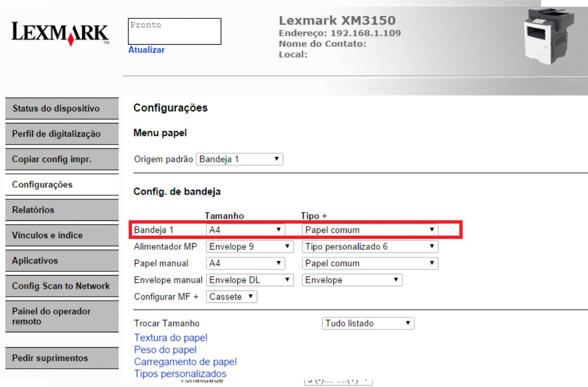The width and height of the screenshot is (588, 387).
Task: Click the Configurar MF + label
Action: point(166,297)
